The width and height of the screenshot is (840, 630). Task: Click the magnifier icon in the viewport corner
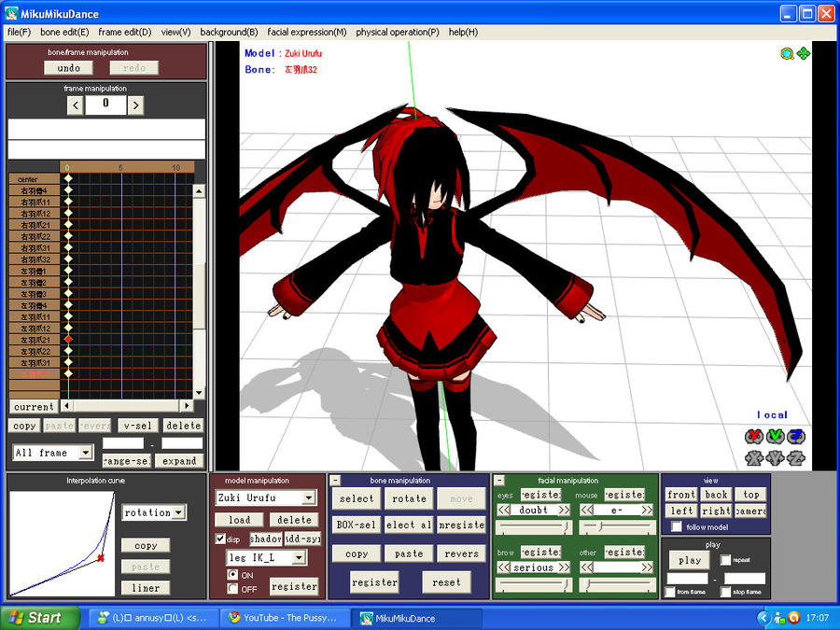click(x=787, y=54)
